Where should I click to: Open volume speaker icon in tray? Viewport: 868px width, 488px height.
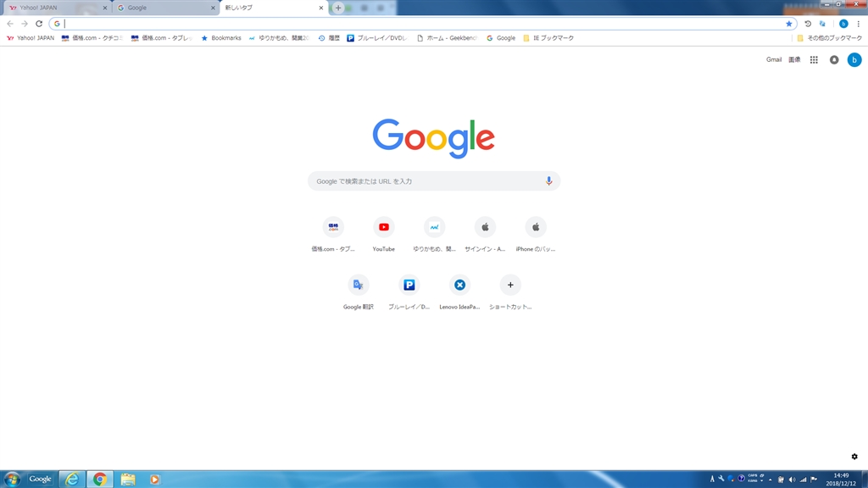point(792,480)
